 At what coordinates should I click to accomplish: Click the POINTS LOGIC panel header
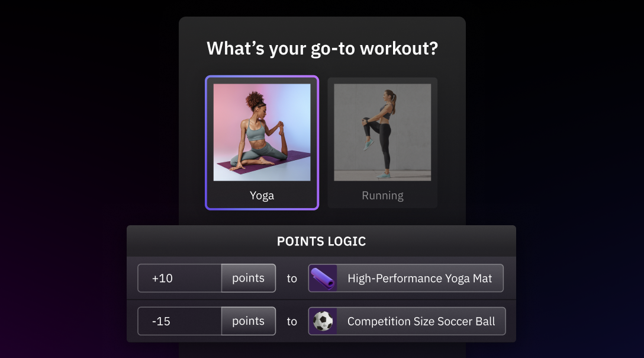click(x=321, y=241)
